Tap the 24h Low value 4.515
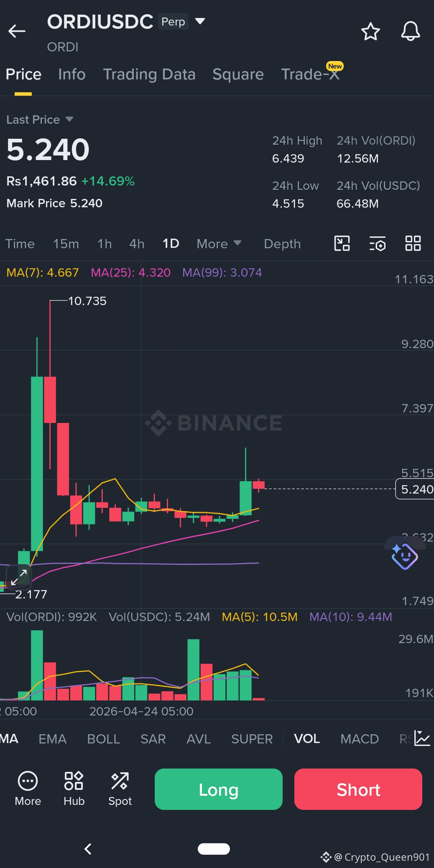The height and width of the screenshot is (868, 434). pos(288,204)
